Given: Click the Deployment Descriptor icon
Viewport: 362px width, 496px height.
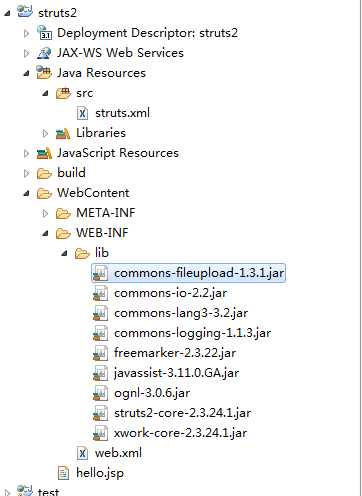Looking at the screenshot, I should [44, 33].
